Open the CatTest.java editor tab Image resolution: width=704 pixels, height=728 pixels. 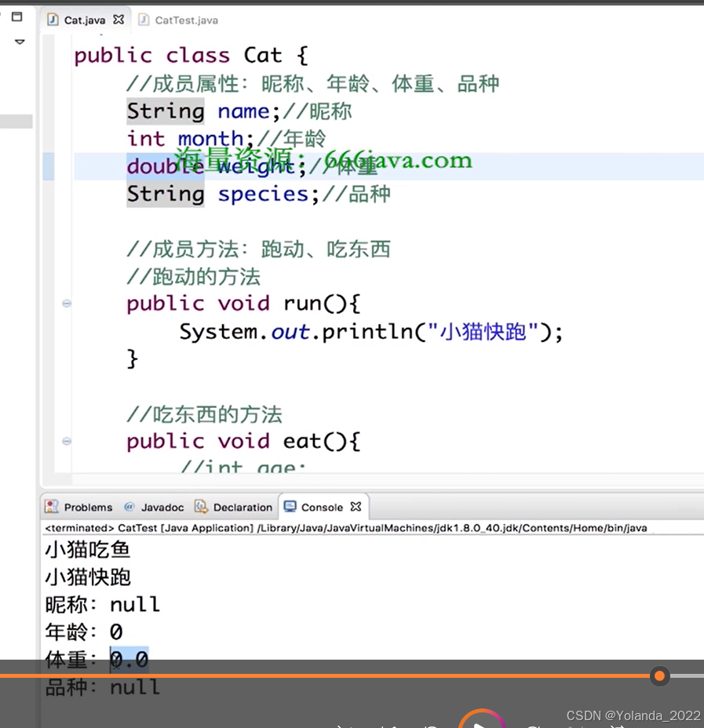186,20
